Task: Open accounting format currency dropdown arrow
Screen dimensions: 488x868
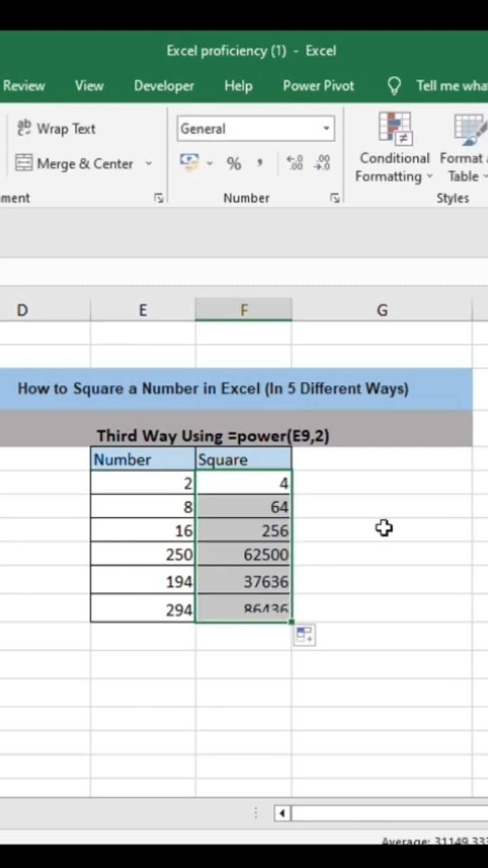Action: pyautogui.click(x=209, y=163)
